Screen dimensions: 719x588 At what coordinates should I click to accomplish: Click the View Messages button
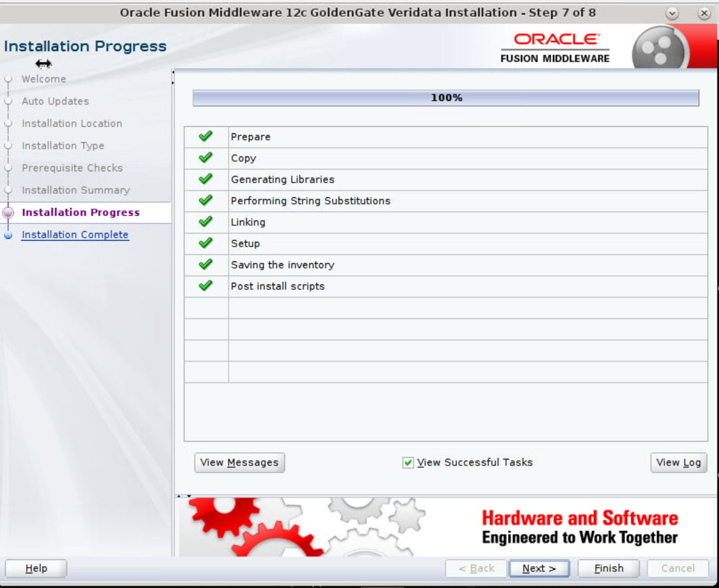coord(239,462)
